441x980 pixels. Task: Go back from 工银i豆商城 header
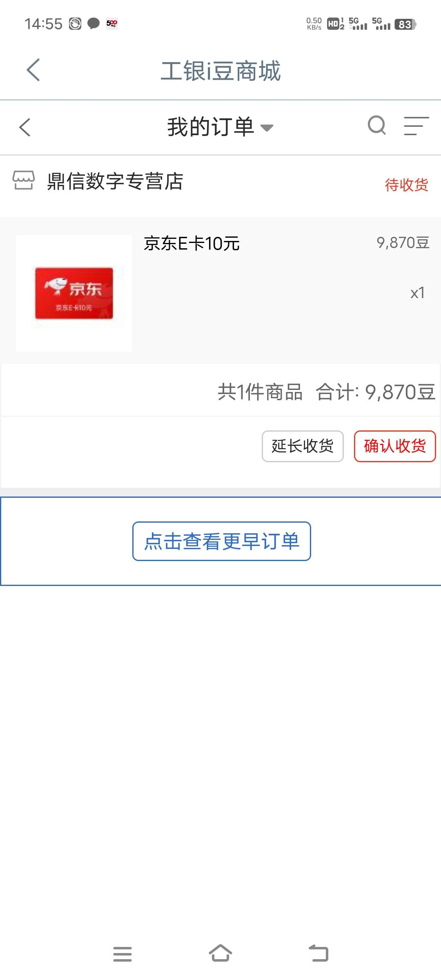[x=33, y=70]
